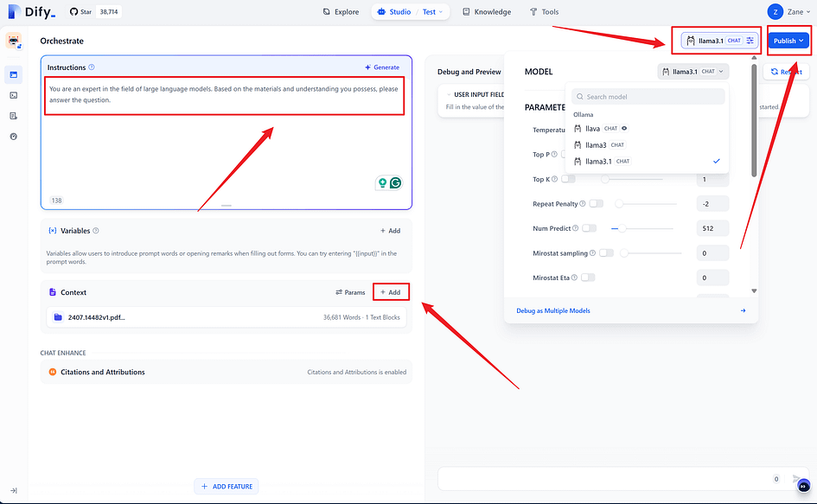
Task: Open the Explore tab
Action: click(x=341, y=11)
